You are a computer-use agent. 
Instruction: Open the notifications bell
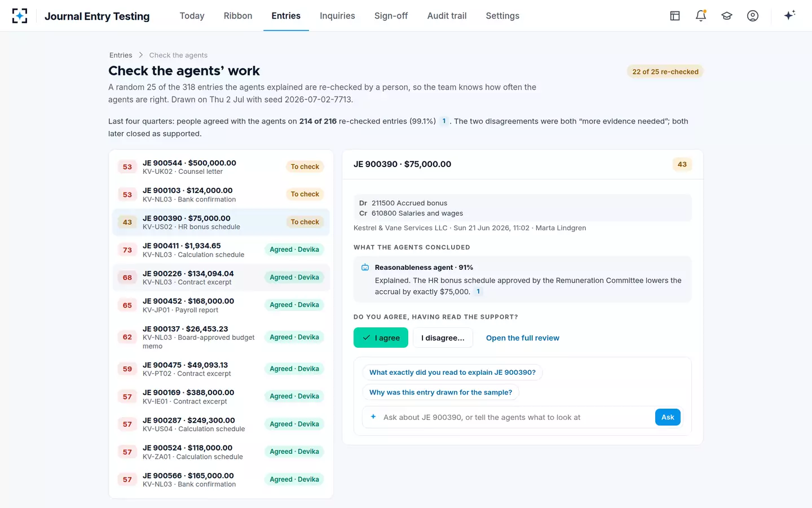(701, 16)
